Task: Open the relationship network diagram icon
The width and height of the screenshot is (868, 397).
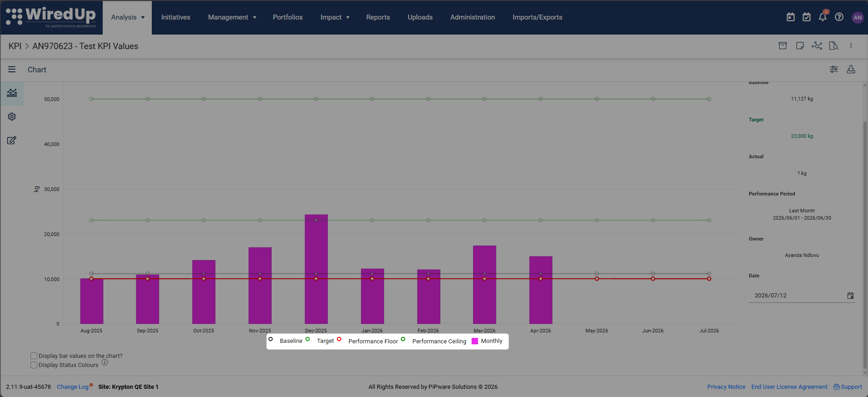Action: tap(817, 45)
